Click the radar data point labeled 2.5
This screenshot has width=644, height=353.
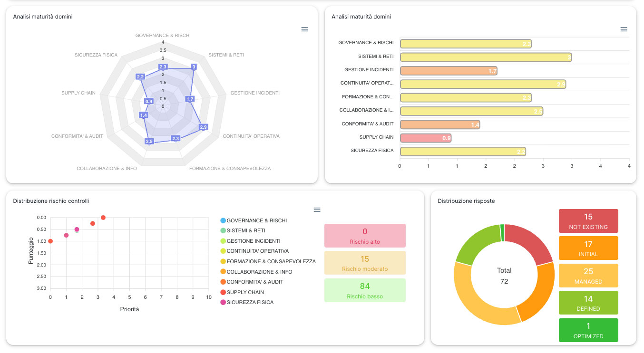click(x=149, y=142)
